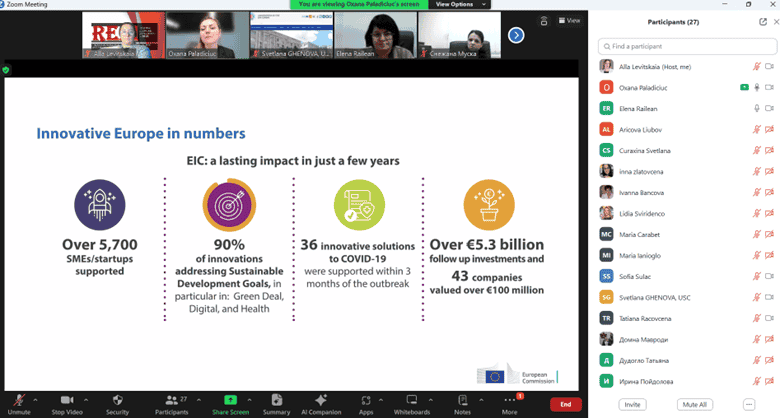This screenshot has height=418, width=780.
Task: Click muted mic icon for Maria Carabet
Action: point(757,234)
